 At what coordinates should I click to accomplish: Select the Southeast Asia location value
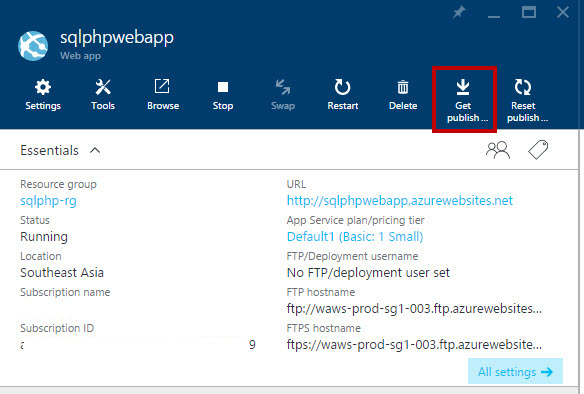62,273
